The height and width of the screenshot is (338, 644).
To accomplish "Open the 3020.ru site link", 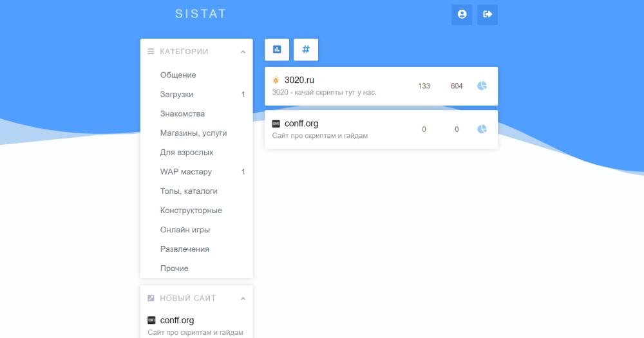I will pos(299,80).
